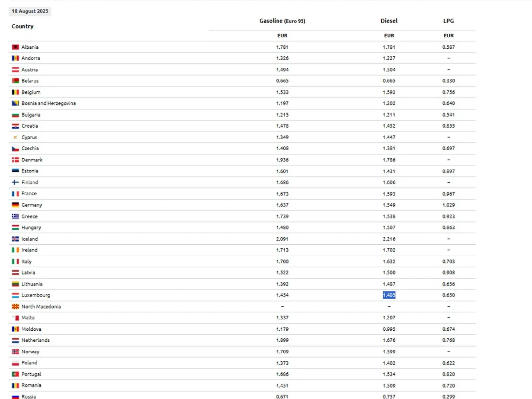Click Moldova's diesel price 0.995
532x399 pixels.
389,329
